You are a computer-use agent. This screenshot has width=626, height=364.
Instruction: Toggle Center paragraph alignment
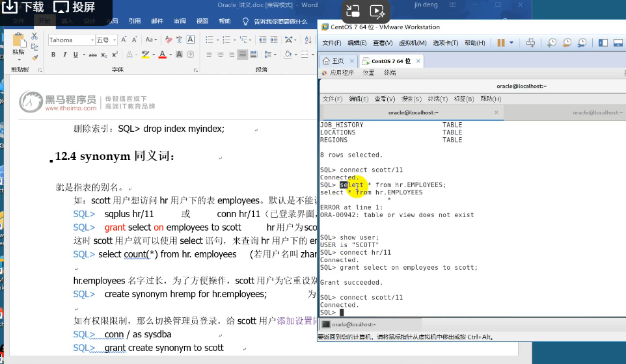[x=220, y=54]
